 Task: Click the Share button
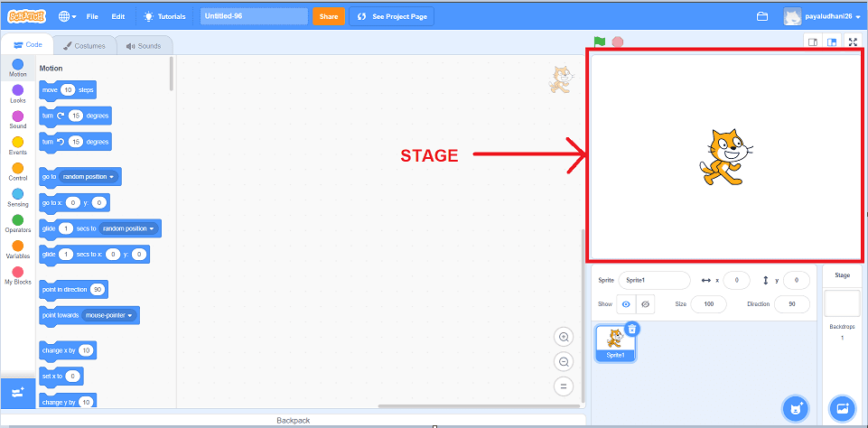pos(328,16)
